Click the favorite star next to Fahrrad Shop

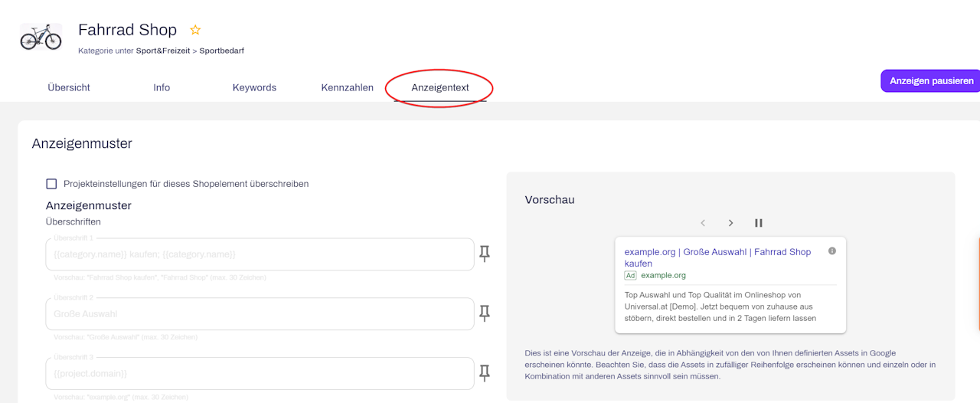click(195, 30)
